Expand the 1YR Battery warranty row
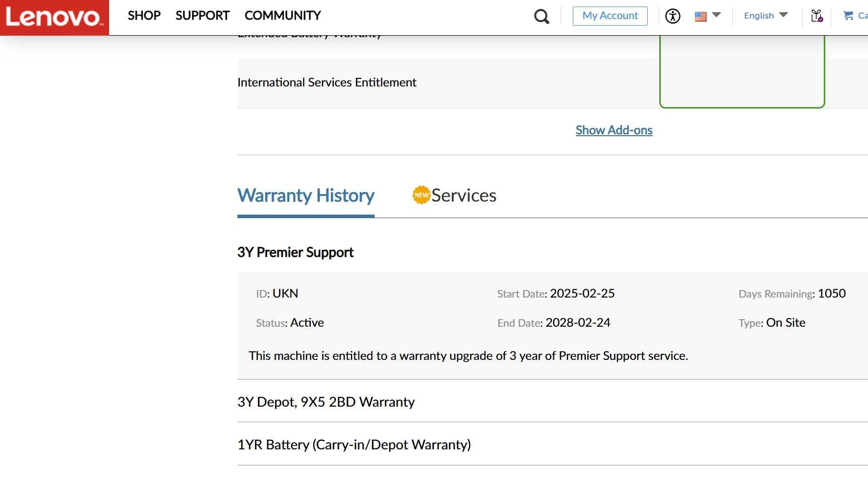 pyautogui.click(x=552, y=444)
